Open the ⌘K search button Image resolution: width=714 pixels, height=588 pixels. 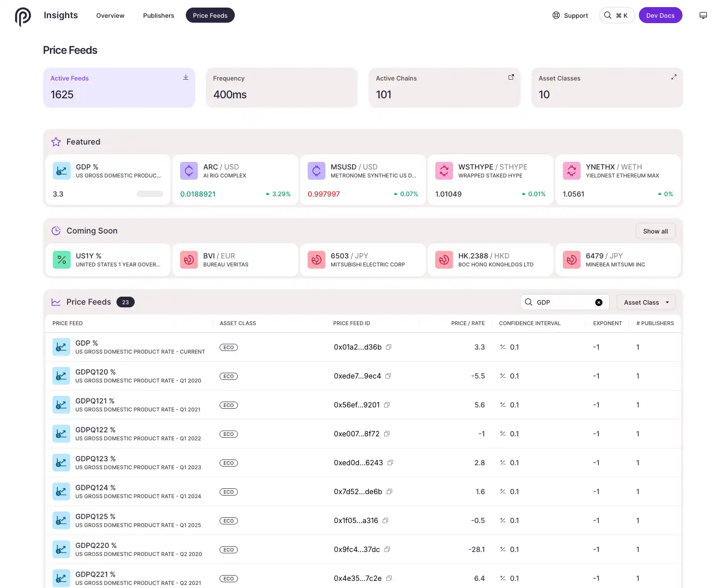pos(616,16)
